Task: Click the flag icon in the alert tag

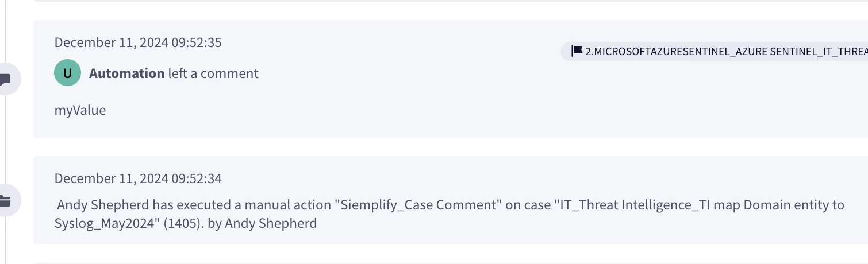Action: (x=577, y=51)
